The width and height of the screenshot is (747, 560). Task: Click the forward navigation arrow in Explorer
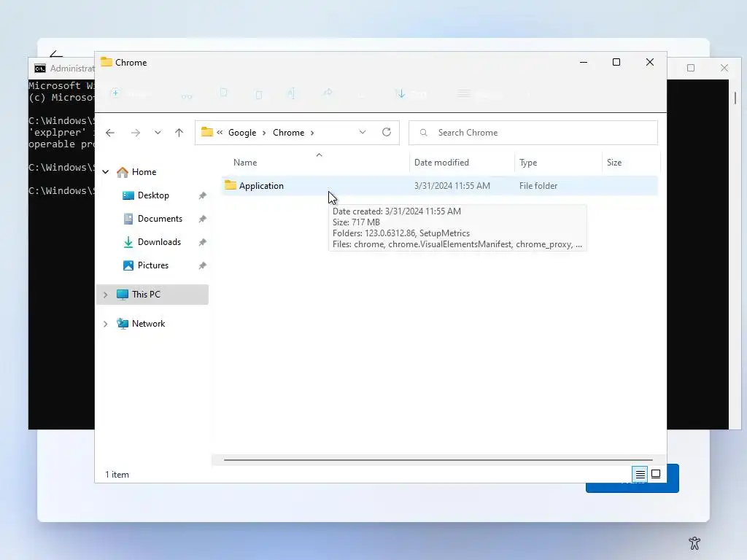[x=136, y=133]
